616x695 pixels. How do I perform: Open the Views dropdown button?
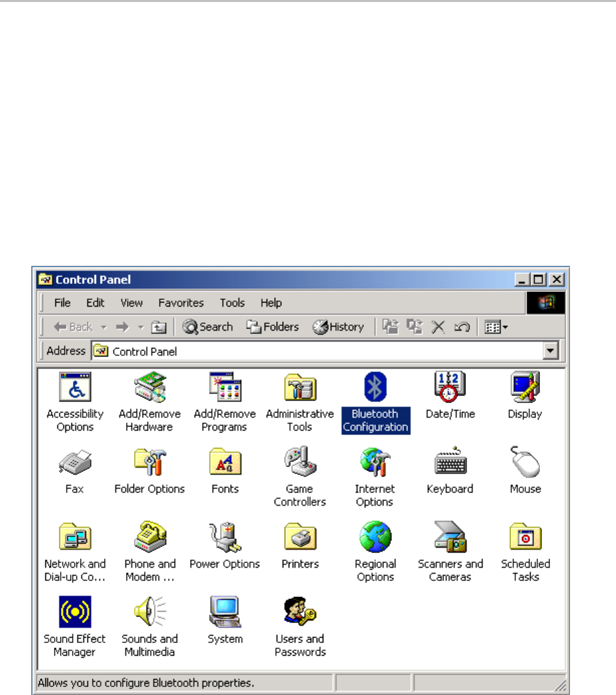496,327
